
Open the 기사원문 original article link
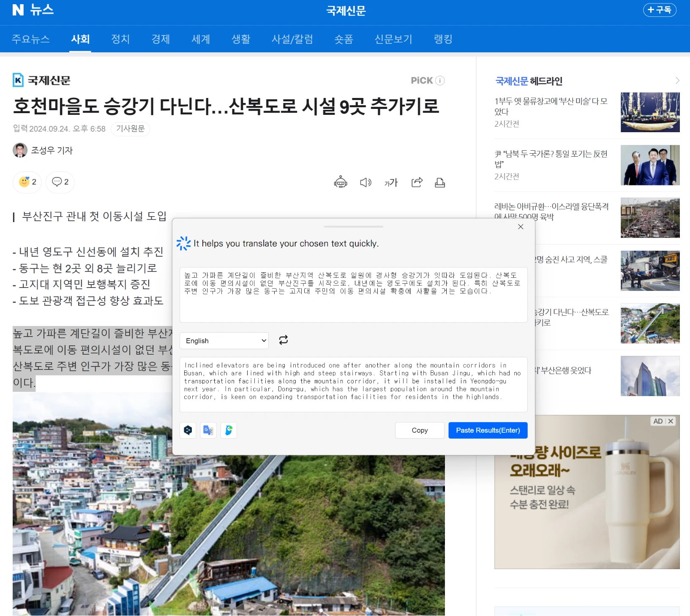click(130, 128)
